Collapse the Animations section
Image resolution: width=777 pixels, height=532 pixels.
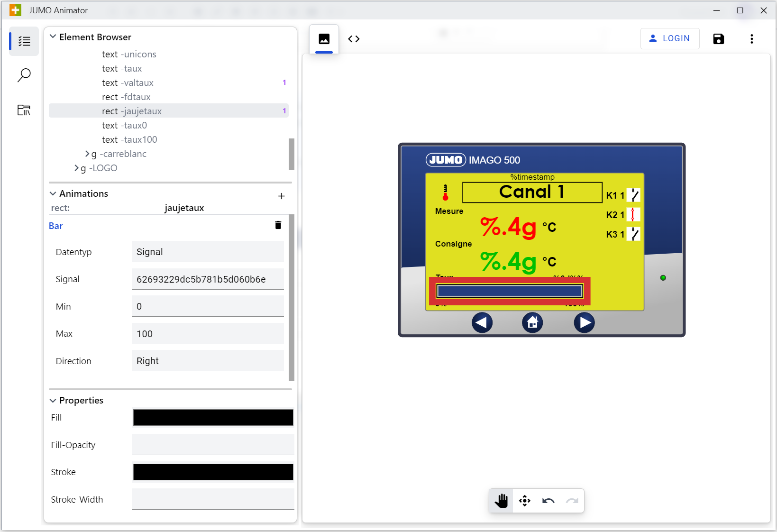coord(53,193)
